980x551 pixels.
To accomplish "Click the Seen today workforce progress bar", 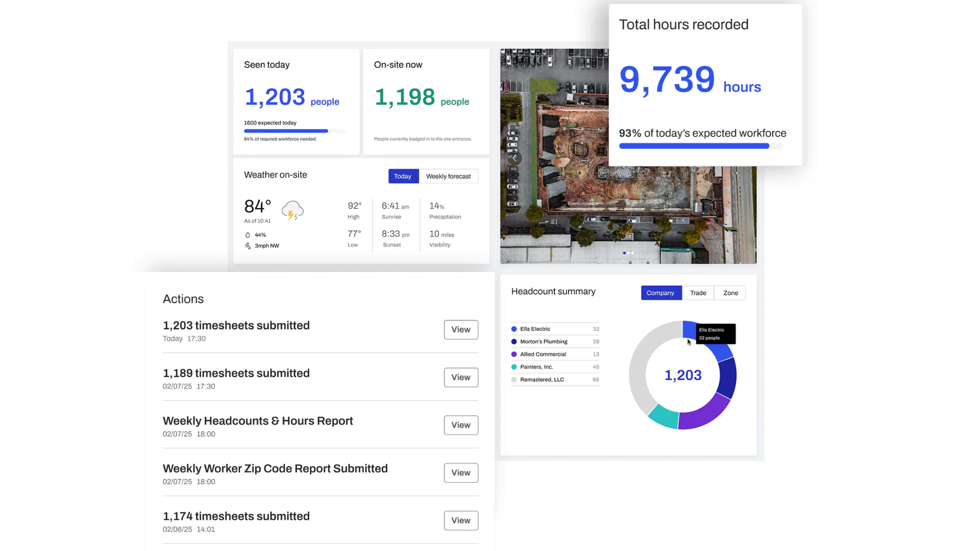I will pyautogui.click(x=295, y=131).
